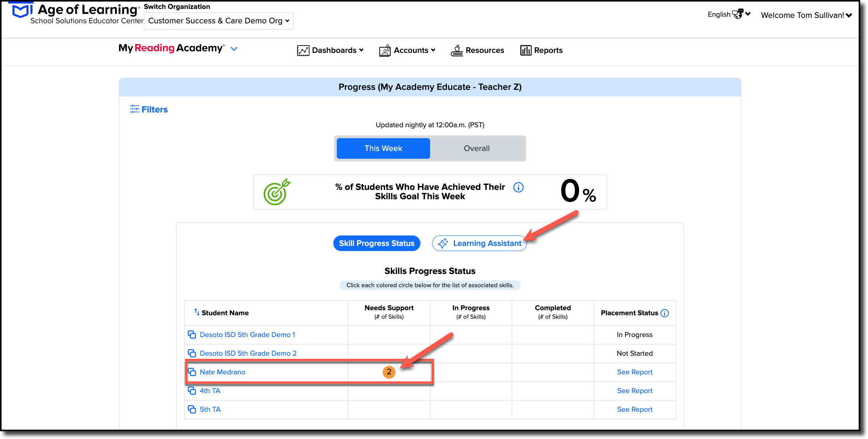Select the Skill Progress Status toggle
This screenshot has height=439, width=868.
click(376, 243)
